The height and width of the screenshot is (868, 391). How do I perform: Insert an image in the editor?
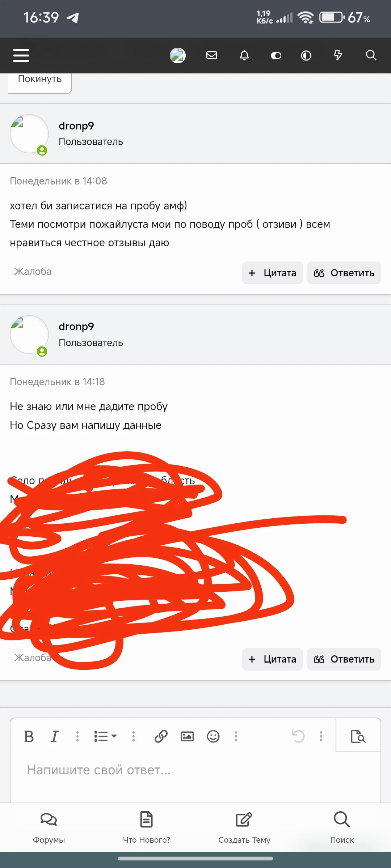click(x=187, y=736)
